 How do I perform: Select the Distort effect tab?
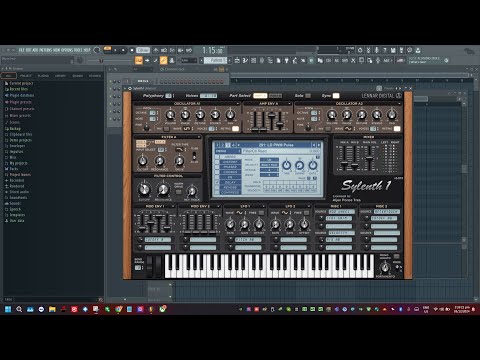point(230,162)
